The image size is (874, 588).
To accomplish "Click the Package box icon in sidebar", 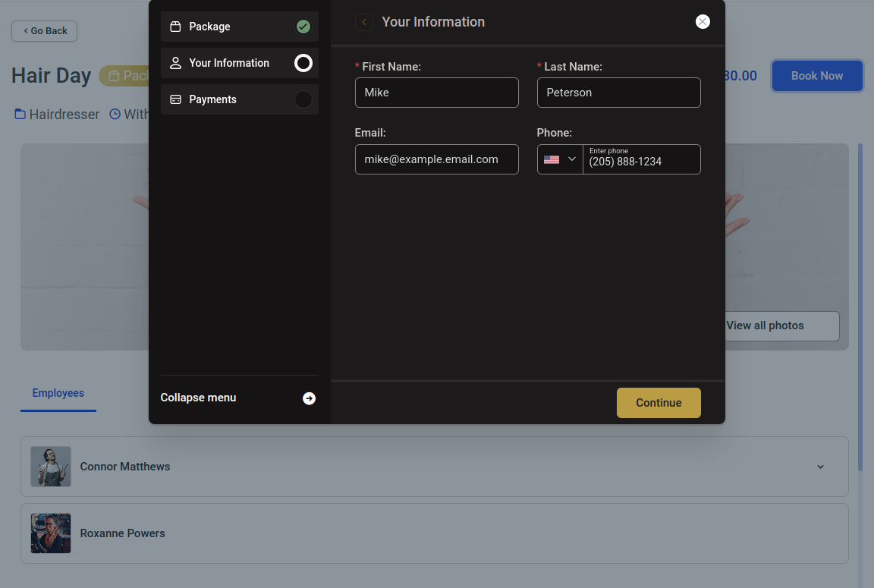I will pos(175,27).
